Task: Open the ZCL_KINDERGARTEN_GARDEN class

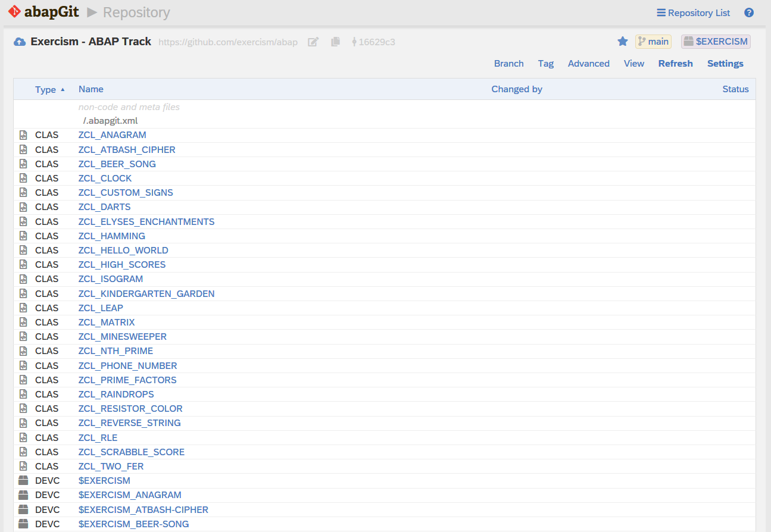Action: 146,293
